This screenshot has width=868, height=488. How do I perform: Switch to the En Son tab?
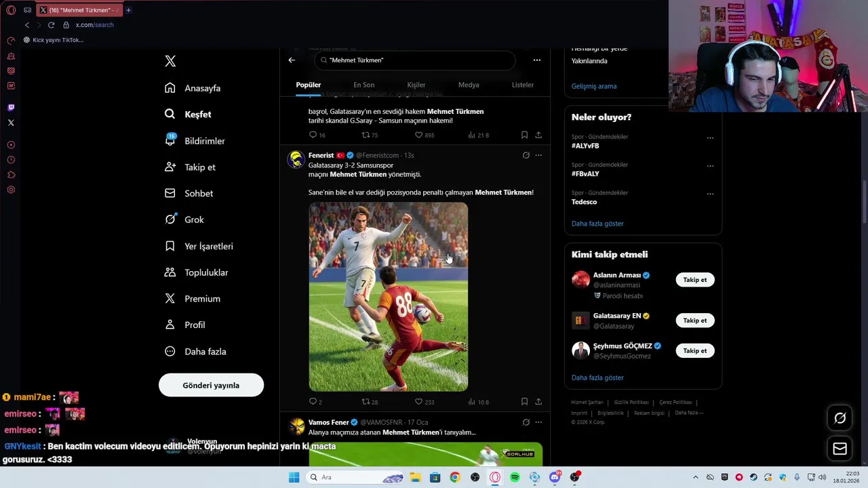(x=363, y=85)
